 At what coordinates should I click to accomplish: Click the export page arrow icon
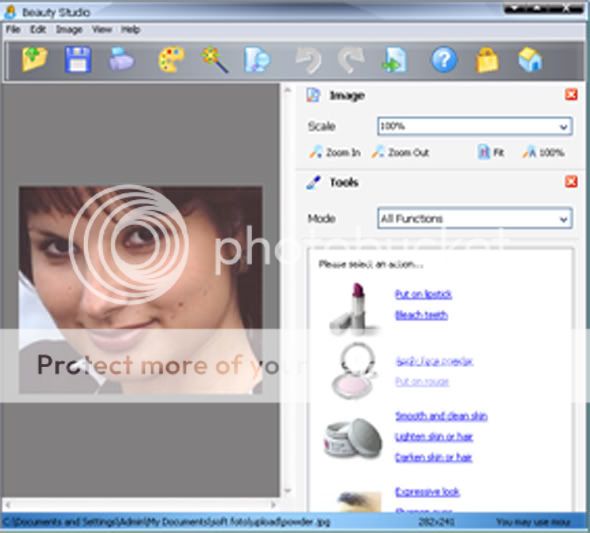[x=394, y=60]
